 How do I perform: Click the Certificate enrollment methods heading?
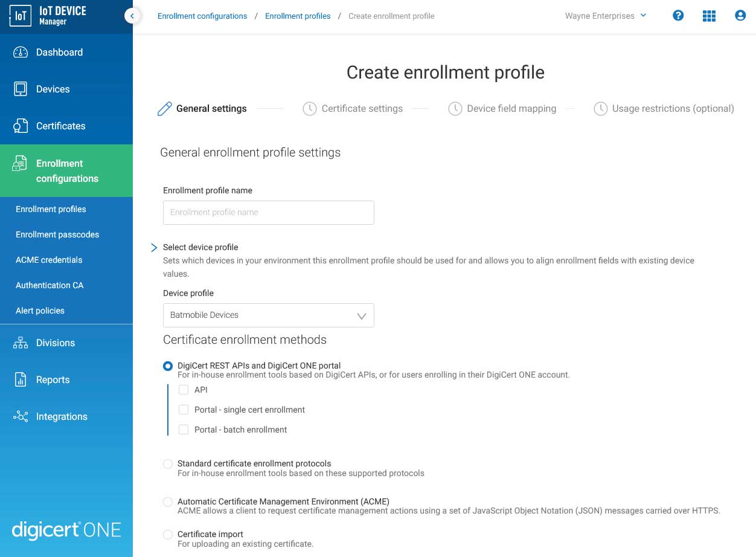coord(245,340)
